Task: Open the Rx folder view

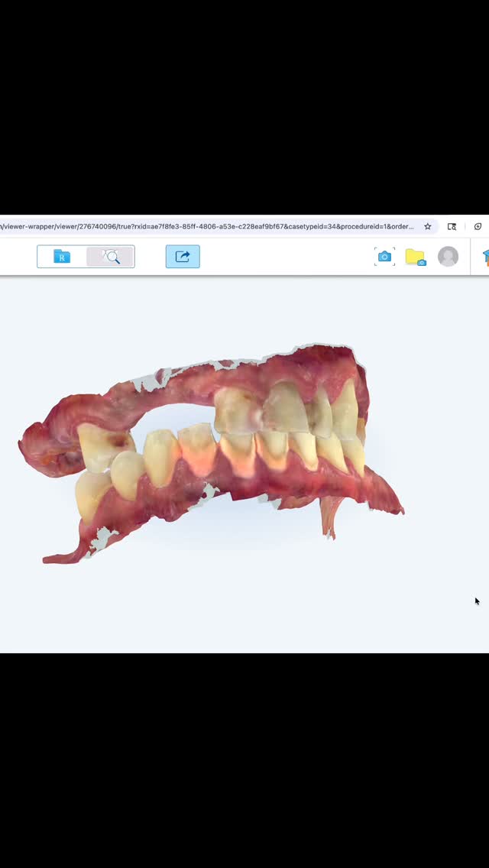Action: (x=61, y=257)
